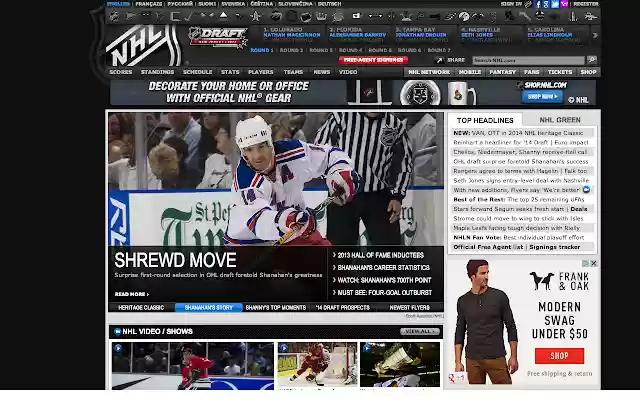This screenshot has height=400, width=640.
Task: Open Tickets section
Action: 560,72
